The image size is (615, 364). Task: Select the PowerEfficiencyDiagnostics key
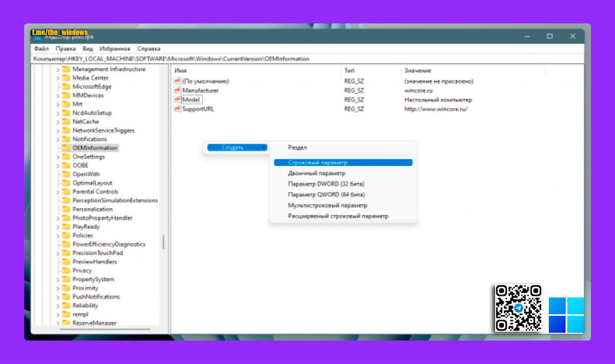pos(109,244)
